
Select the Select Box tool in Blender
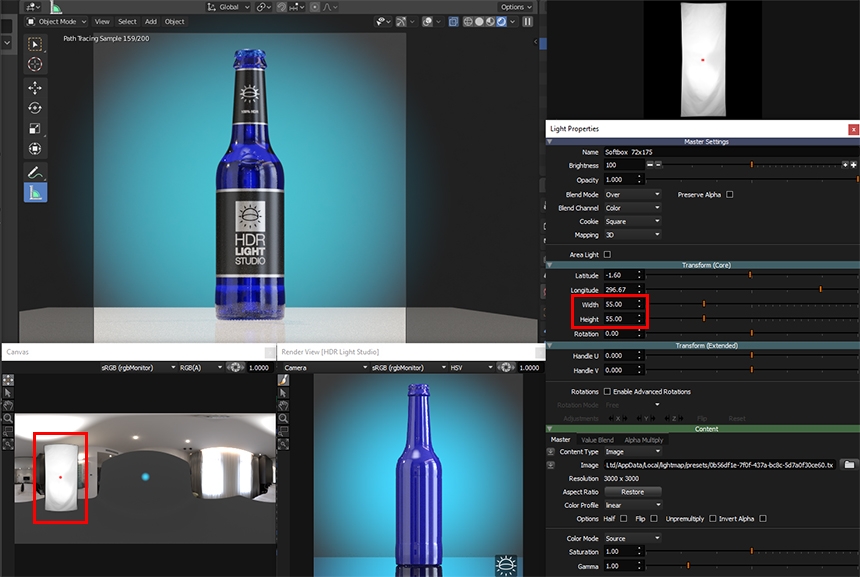click(x=35, y=44)
